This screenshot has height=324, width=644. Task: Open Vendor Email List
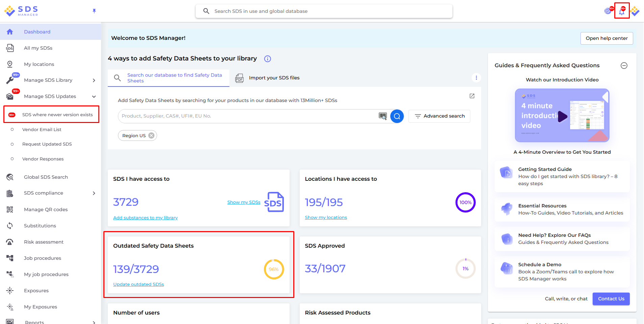tap(42, 129)
